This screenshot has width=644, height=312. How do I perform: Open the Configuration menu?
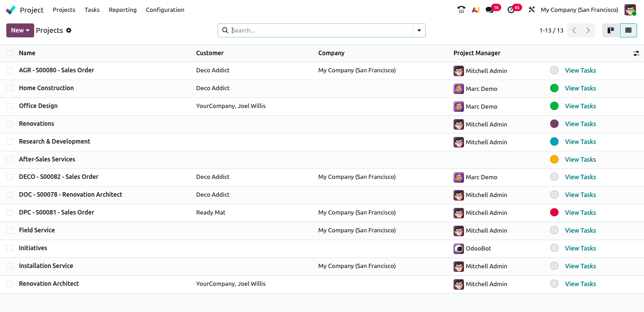pyautogui.click(x=165, y=10)
